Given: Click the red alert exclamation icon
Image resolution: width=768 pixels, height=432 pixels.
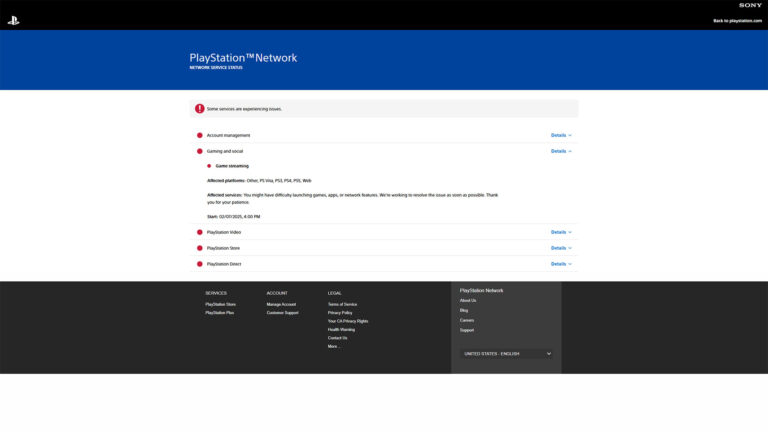Looking at the screenshot, I should pyautogui.click(x=200, y=108).
